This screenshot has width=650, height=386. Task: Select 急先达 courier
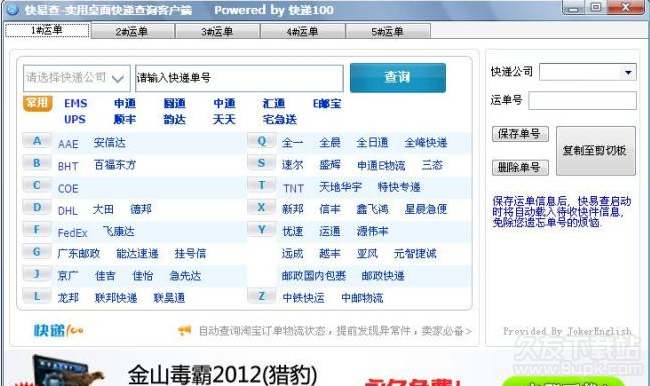185,276
